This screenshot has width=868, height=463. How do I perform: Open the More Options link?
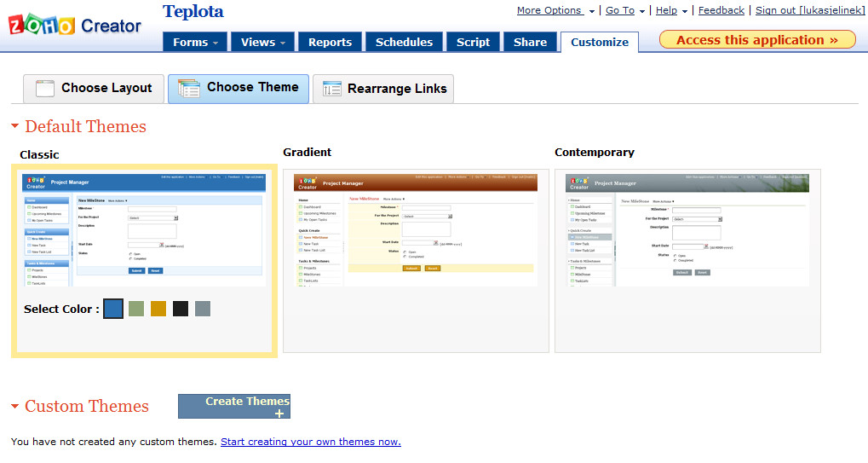[549, 10]
